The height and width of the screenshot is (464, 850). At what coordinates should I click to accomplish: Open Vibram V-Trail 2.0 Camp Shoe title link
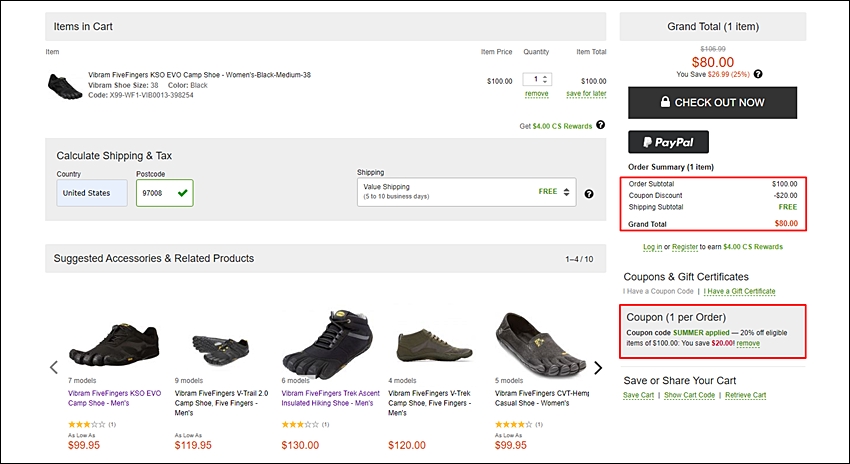(x=221, y=403)
